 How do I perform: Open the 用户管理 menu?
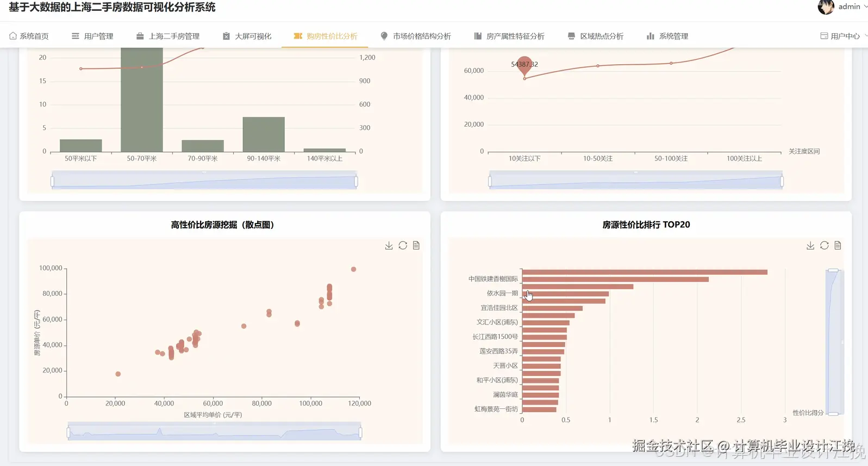pyautogui.click(x=92, y=36)
